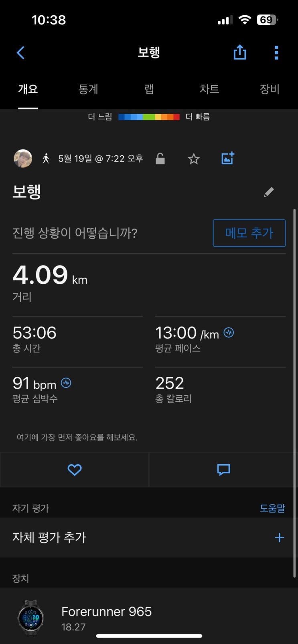Toggle the favorite star
This screenshot has width=298, height=644.
pyautogui.click(x=194, y=159)
